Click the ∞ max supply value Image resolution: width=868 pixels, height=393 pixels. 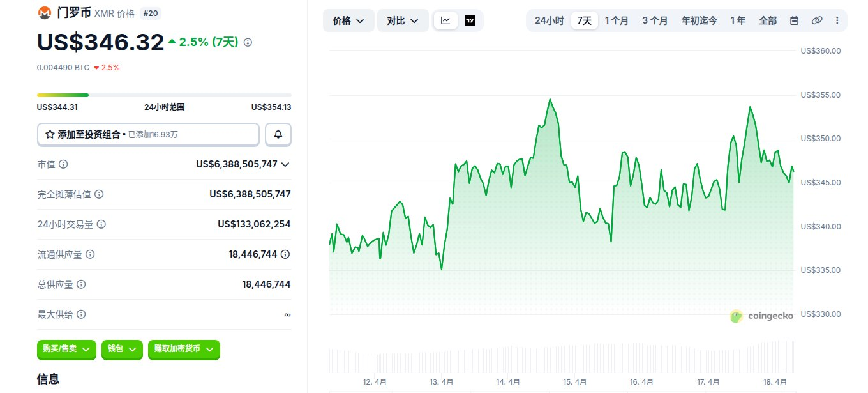(287, 314)
